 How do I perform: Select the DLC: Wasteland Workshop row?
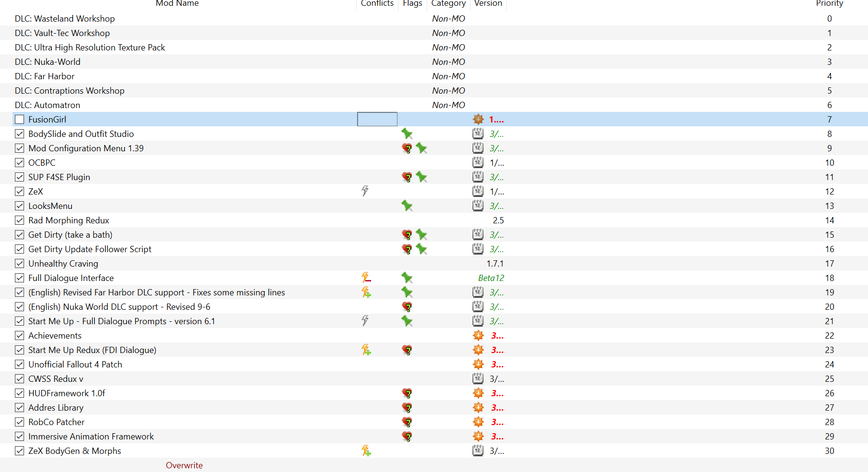point(434,18)
